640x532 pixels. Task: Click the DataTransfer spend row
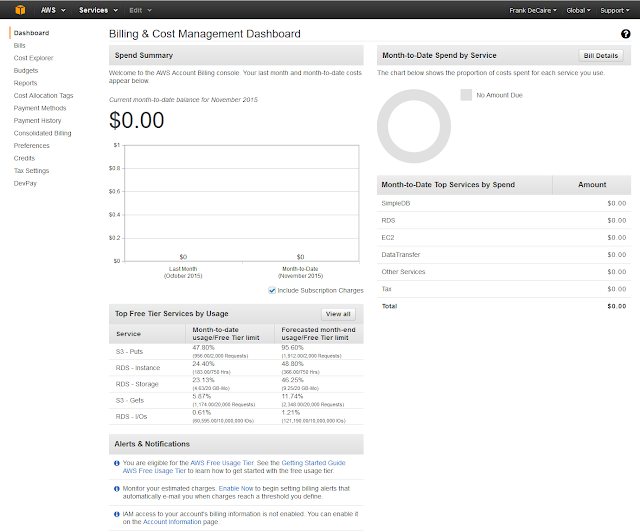[504, 255]
